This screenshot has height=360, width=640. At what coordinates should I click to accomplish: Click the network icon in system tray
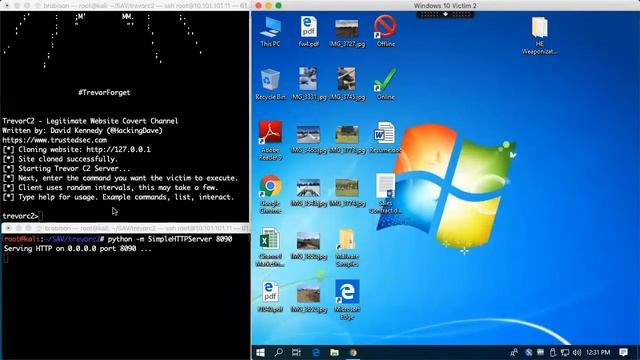(565, 352)
